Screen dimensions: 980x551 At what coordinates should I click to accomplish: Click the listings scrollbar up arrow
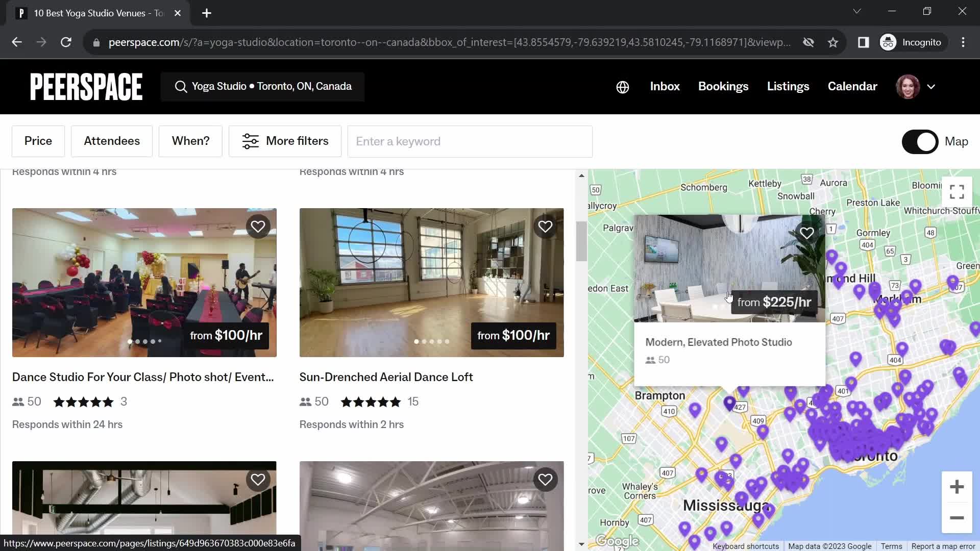coord(581,176)
